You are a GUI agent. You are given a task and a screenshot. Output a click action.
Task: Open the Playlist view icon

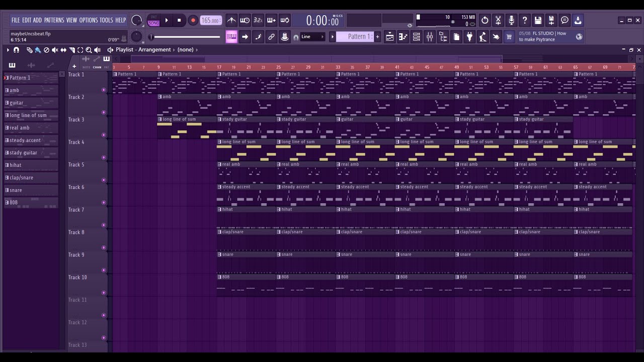(390, 37)
